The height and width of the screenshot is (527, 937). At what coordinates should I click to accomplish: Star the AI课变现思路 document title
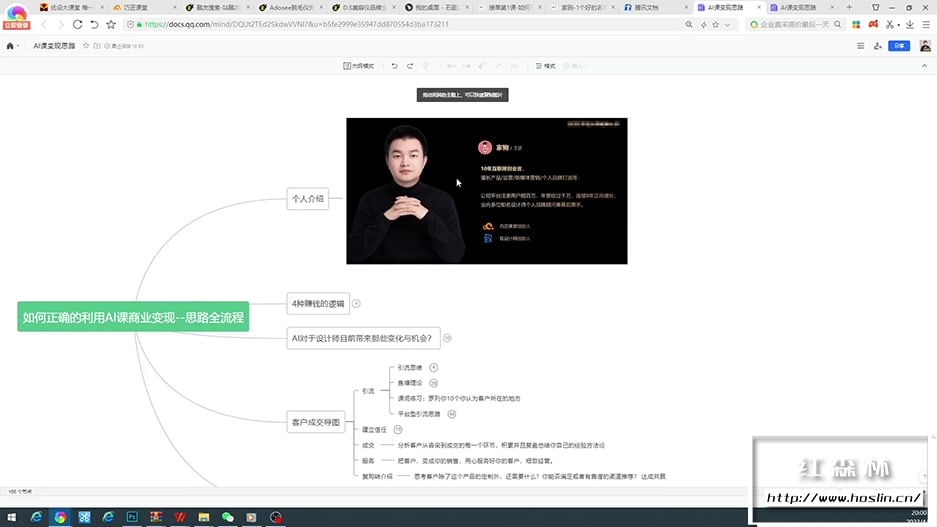[86, 46]
